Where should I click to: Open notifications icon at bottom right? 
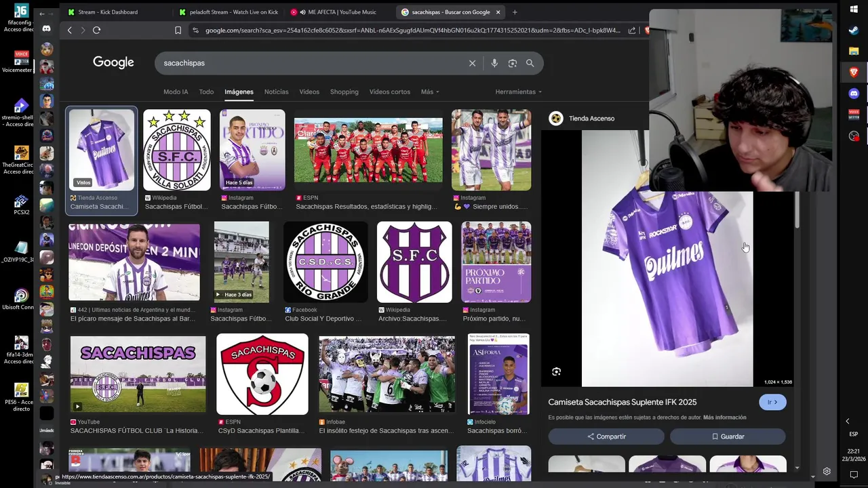coord(854,474)
